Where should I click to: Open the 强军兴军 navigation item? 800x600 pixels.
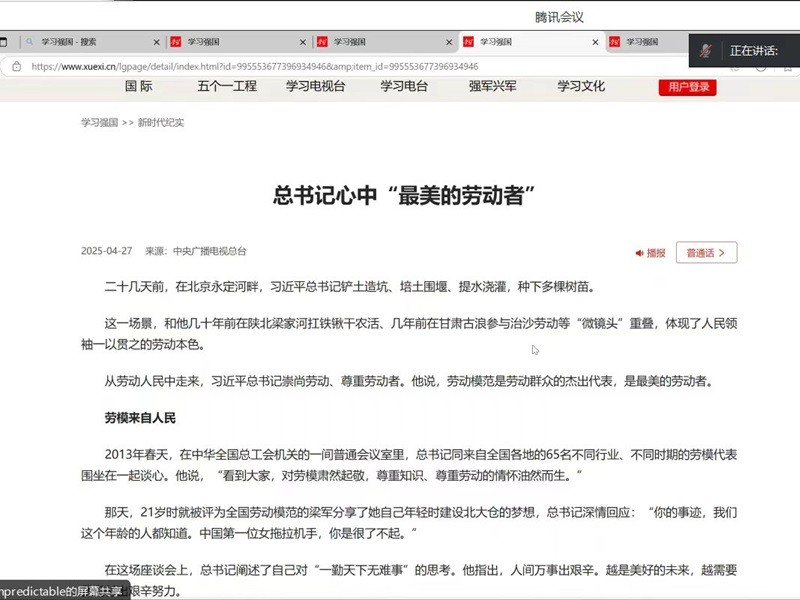493,86
